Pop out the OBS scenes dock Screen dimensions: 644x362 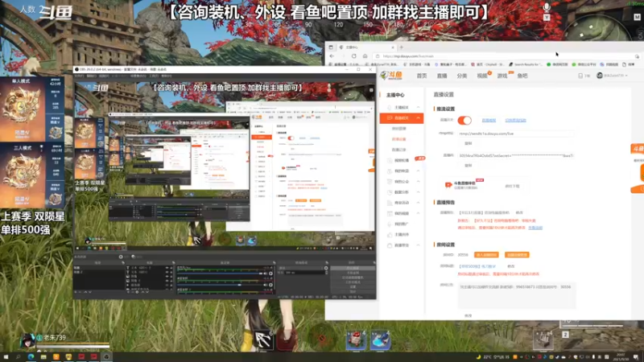click(123, 263)
